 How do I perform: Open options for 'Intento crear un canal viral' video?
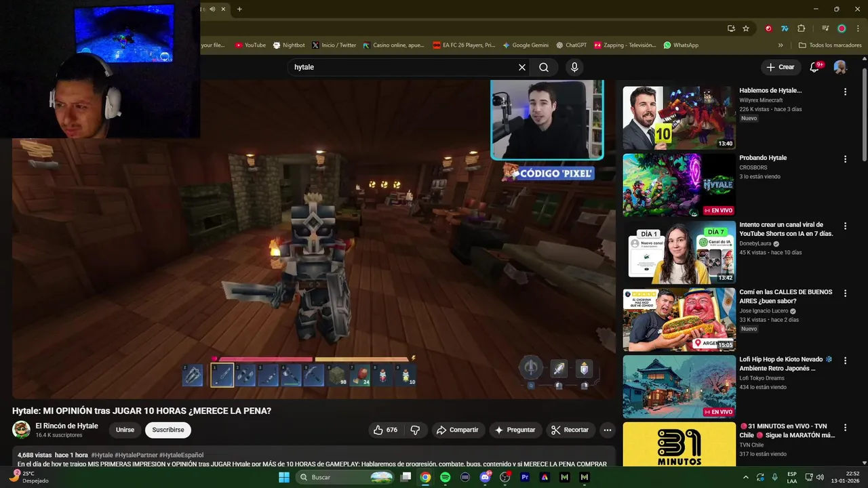click(x=845, y=226)
